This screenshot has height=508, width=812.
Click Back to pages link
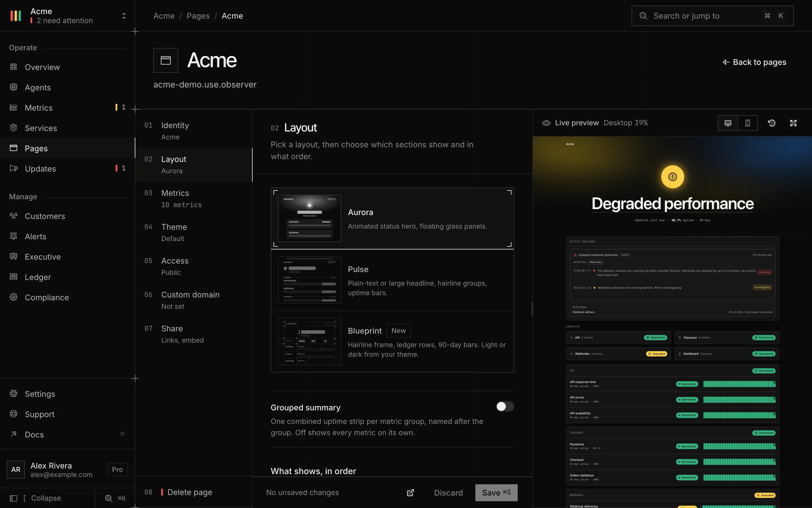pyautogui.click(x=754, y=62)
